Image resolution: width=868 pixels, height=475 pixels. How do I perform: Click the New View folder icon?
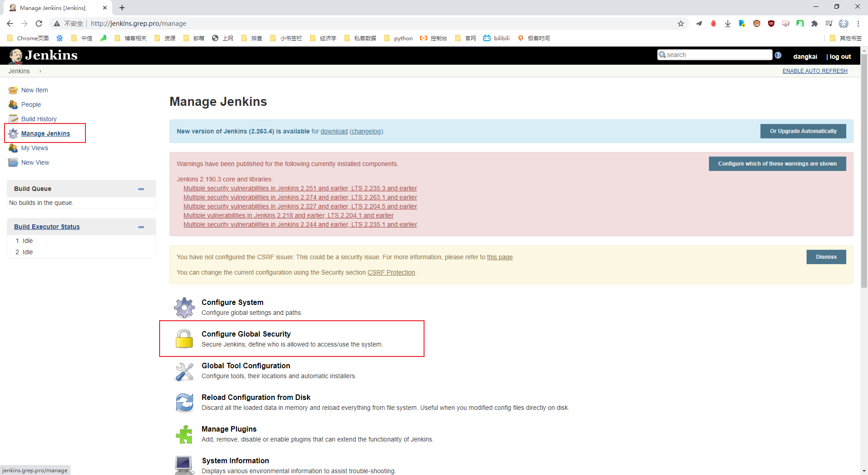tap(13, 162)
